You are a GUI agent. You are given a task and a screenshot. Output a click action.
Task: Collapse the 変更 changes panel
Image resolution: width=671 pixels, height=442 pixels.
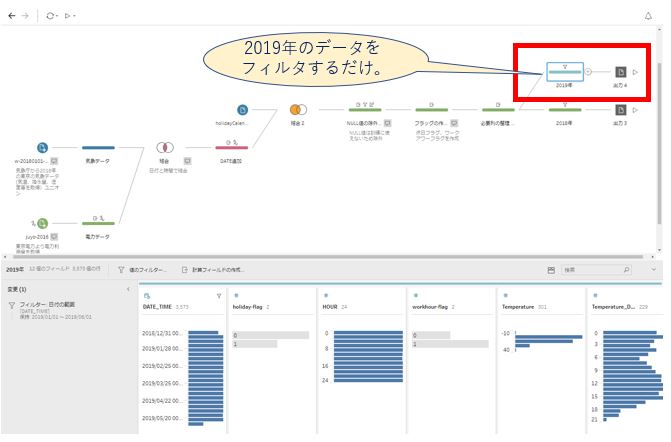[127, 290]
